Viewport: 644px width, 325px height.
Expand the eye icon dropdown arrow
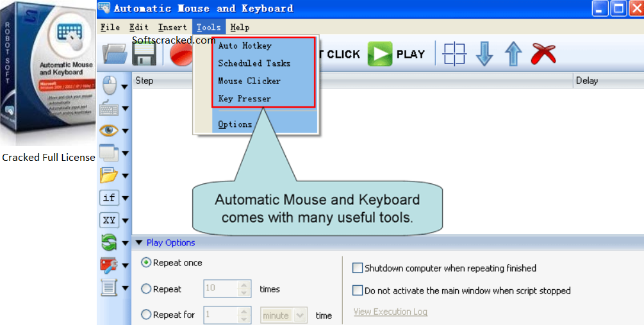pos(125,131)
